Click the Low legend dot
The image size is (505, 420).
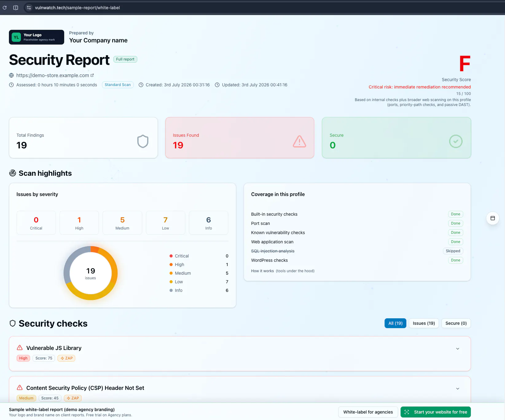pyautogui.click(x=171, y=282)
